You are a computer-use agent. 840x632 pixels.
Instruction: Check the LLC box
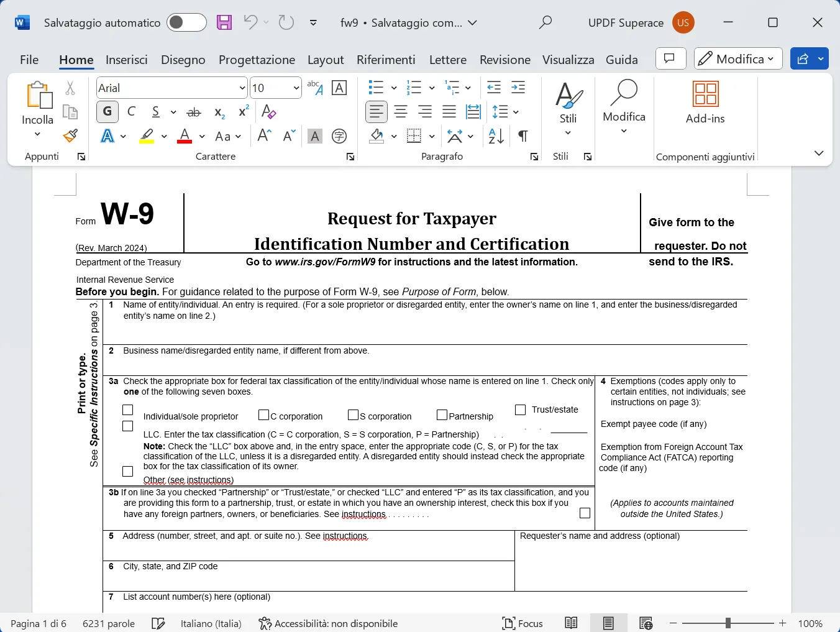pos(128,426)
